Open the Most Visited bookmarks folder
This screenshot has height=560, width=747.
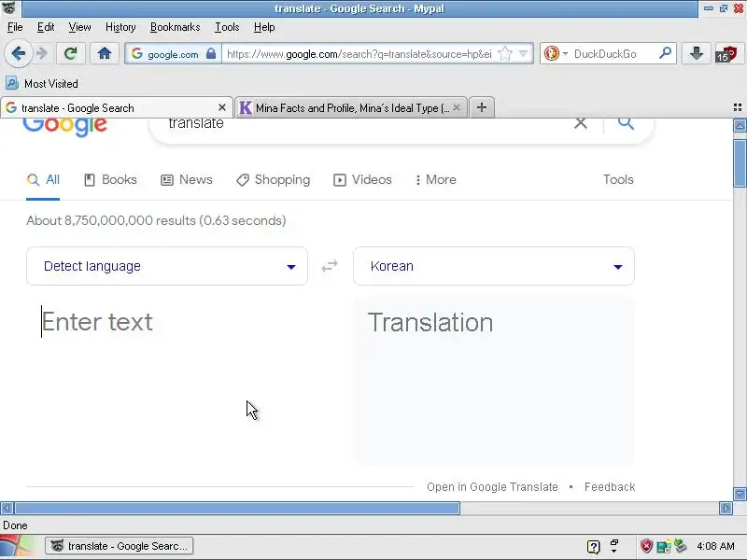tap(42, 83)
